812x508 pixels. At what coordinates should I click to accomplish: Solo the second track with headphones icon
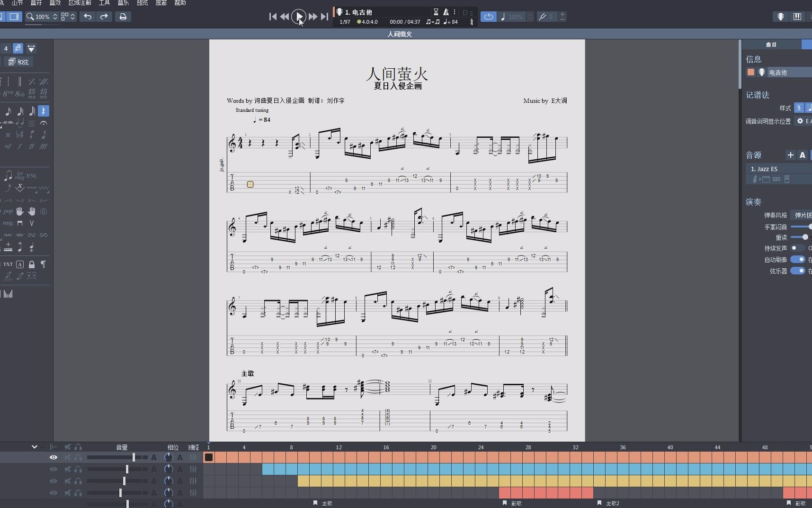(78, 469)
